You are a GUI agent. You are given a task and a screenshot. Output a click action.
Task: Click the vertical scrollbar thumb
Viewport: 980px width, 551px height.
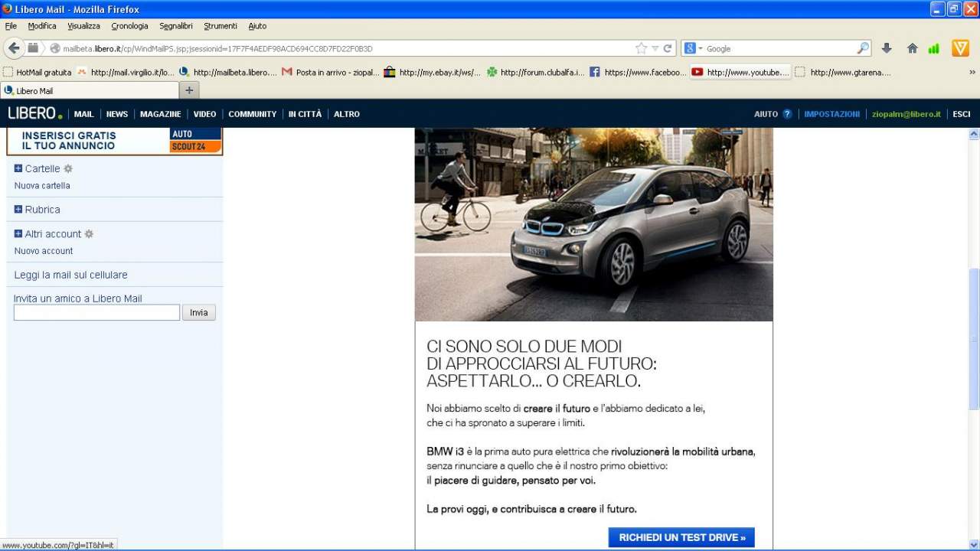(x=974, y=338)
